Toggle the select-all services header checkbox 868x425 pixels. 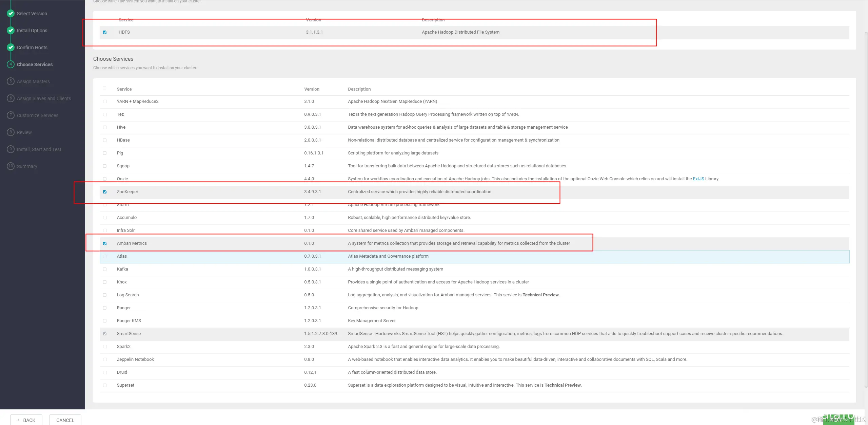pyautogui.click(x=104, y=89)
